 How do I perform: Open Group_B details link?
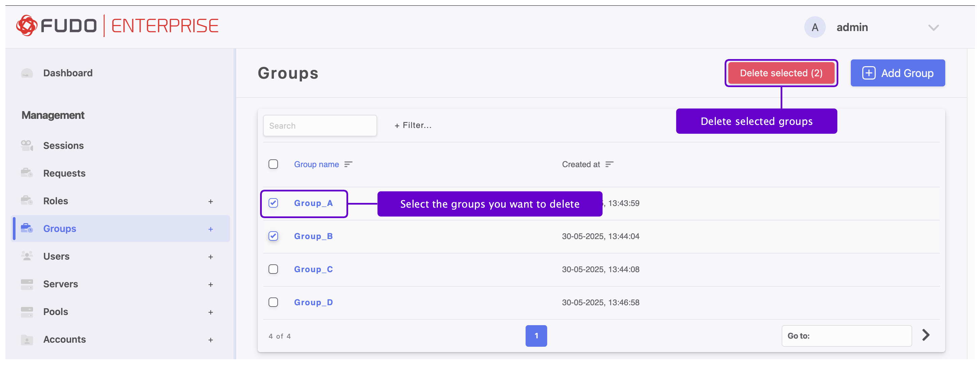pyautogui.click(x=313, y=236)
